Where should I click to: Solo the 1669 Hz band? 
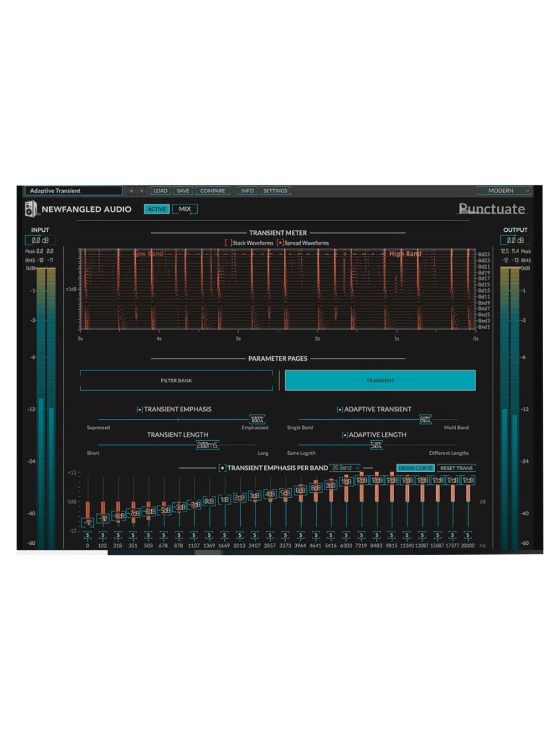tap(224, 535)
